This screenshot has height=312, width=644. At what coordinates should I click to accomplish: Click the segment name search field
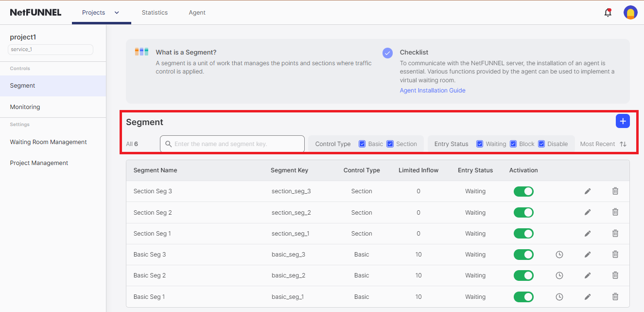point(232,144)
